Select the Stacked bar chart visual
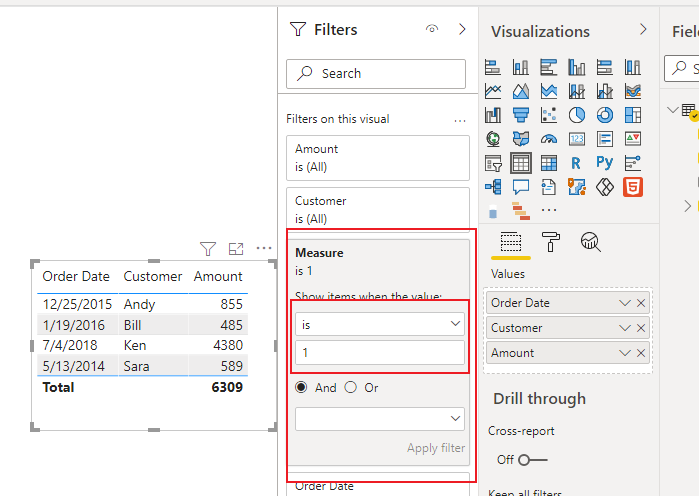The width and height of the screenshot is (699, 496). (493, 67)
